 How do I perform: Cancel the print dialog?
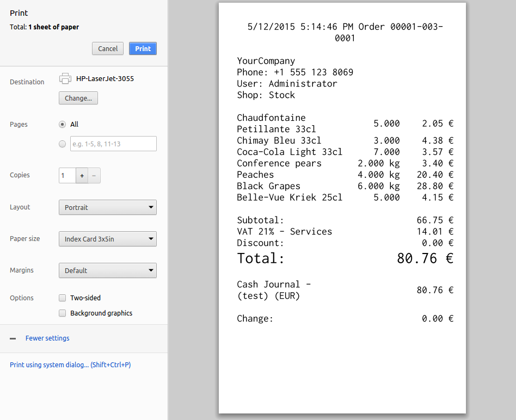coord(108,48)
